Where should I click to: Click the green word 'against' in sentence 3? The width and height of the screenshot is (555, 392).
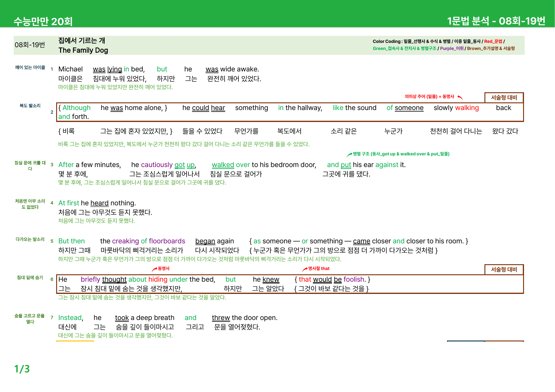[387, 165]
